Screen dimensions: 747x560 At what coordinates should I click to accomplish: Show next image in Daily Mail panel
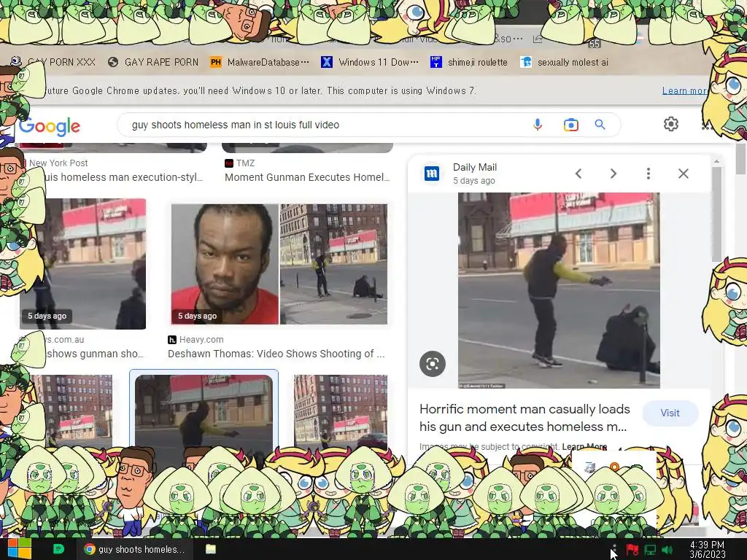tap(613, 174)
